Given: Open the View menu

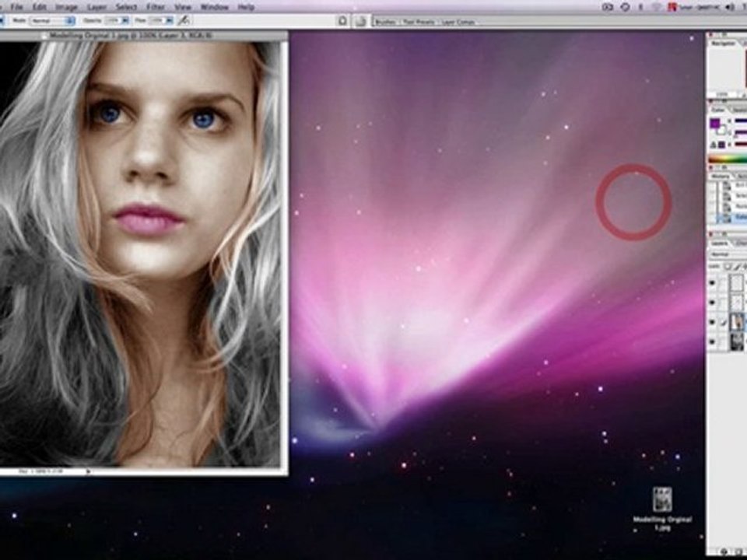Looking at the screenshot, I should tap(182, 7).
